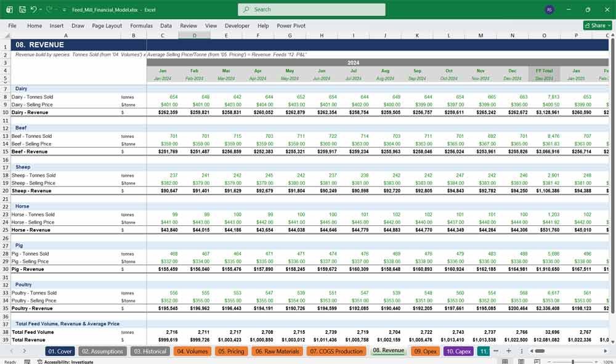The height and width of the screenshot is (364, 616).
Task: Open the Formulas ribbon tab
Action: point(142,25)
